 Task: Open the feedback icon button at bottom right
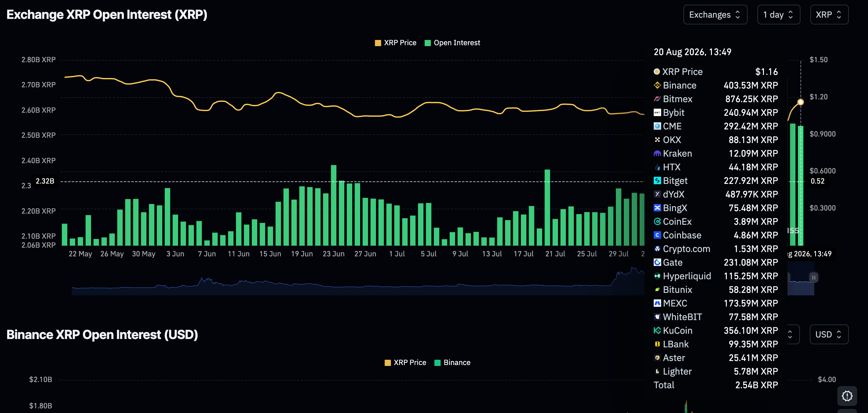coord(847,396)
